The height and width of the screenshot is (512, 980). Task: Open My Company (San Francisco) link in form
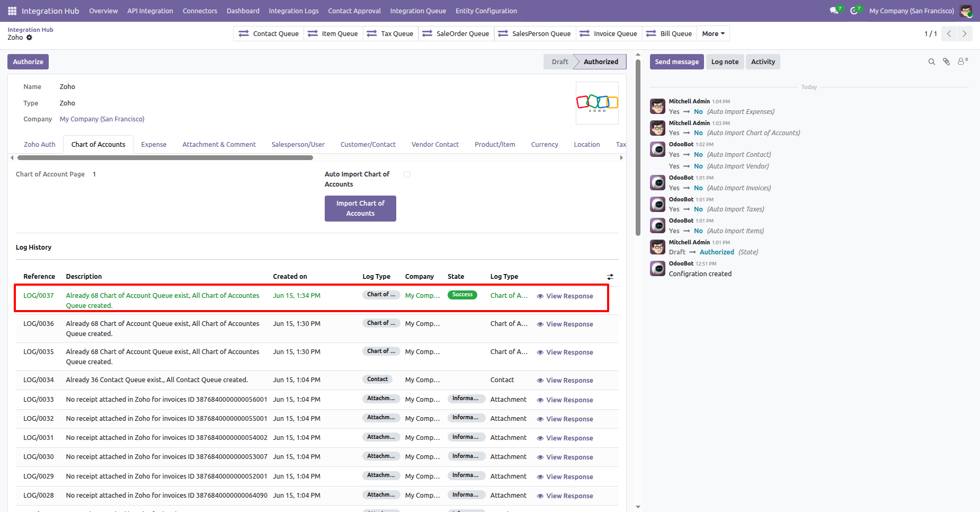coord(102,119)
